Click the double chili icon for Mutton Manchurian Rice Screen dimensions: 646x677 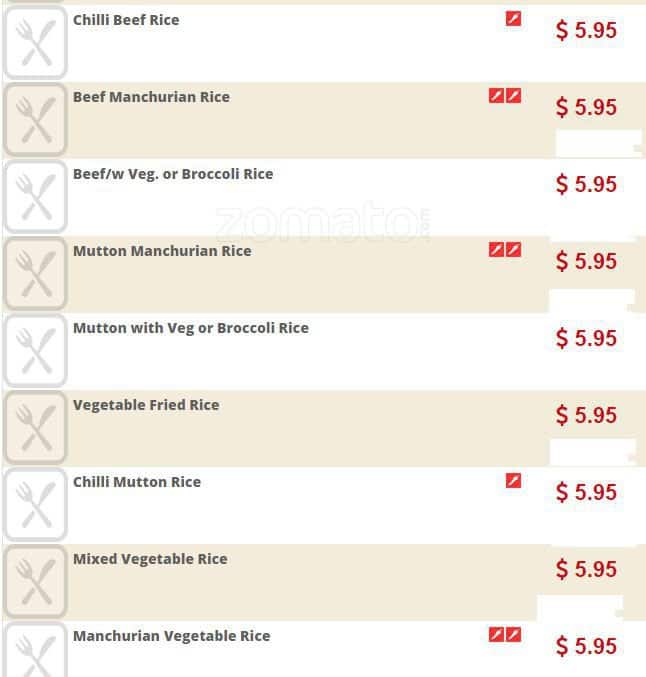[505, 250]
